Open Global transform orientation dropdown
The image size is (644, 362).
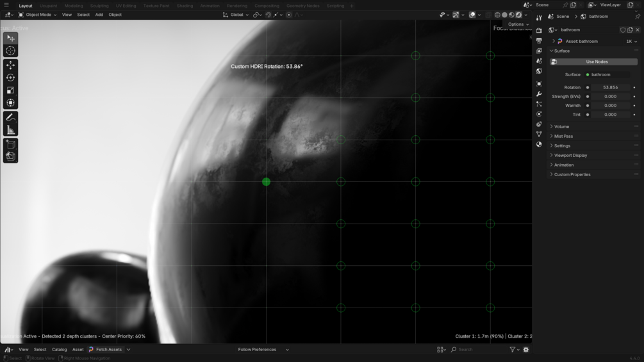236,15
